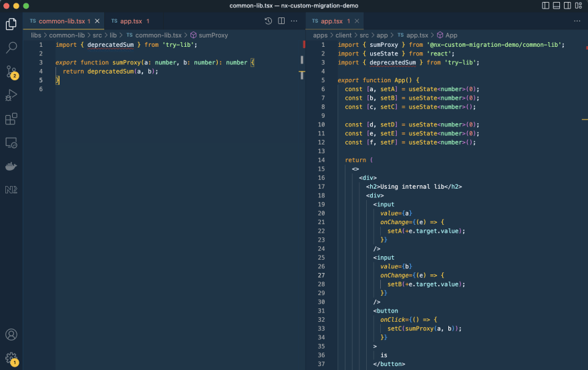588x370 pixels.
Task: Open the Explorer view in activity bar
Action: [x=11, y=24]
